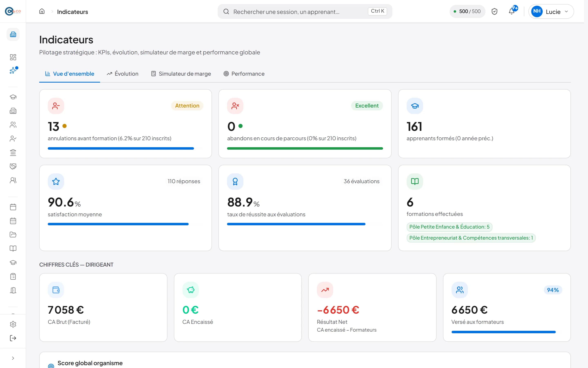Click the 110 réponses label
Screen dimensions: 588x368
tap(184, 181)
